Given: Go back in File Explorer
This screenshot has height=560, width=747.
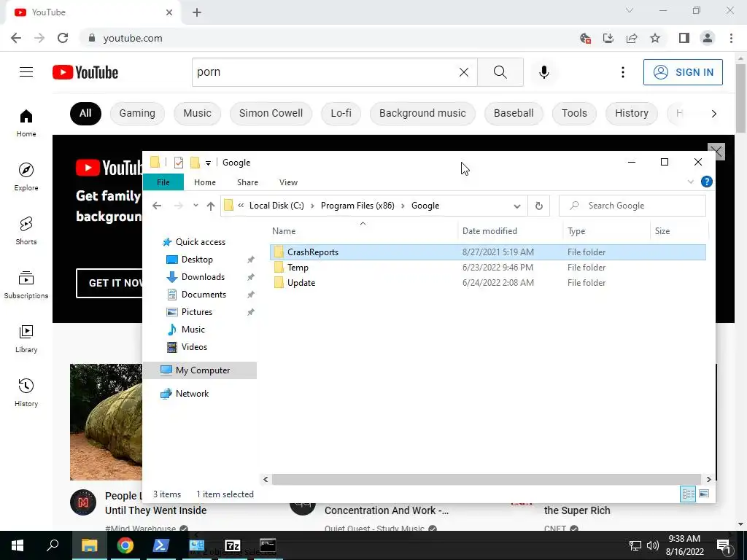Looking at the screenshot, I should (157, 206).
